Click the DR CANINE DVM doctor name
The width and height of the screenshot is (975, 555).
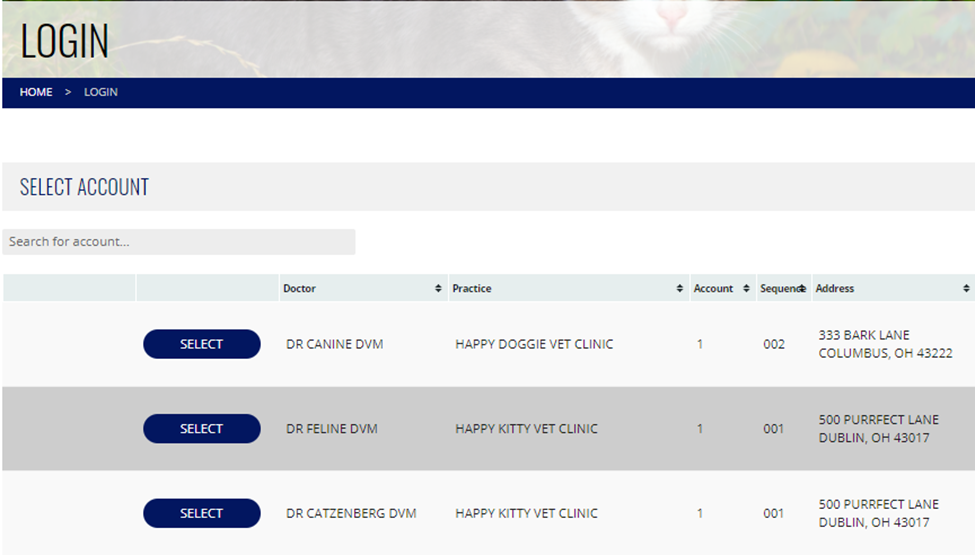tap(334, 344)
